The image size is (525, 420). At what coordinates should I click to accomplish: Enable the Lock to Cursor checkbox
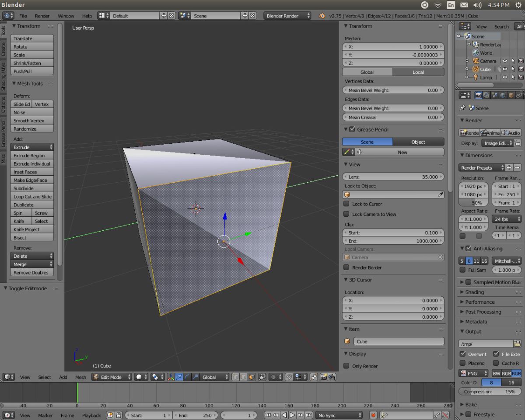coord(346,204)
